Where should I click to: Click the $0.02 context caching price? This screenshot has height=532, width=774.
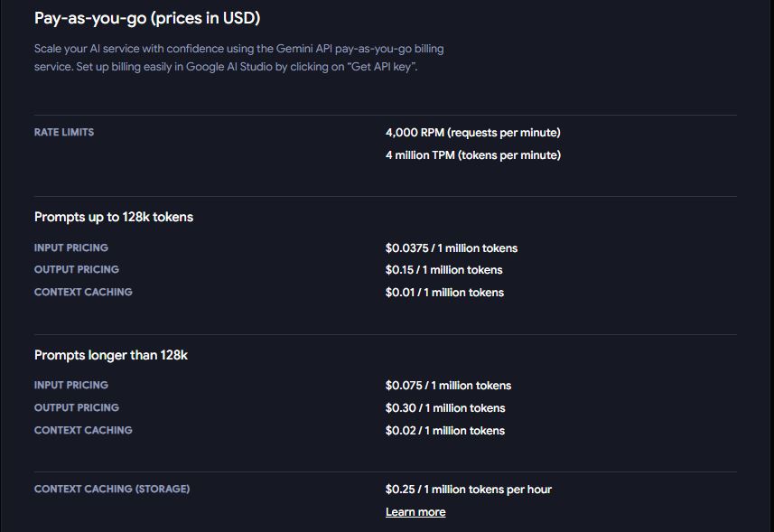point(444,431)
